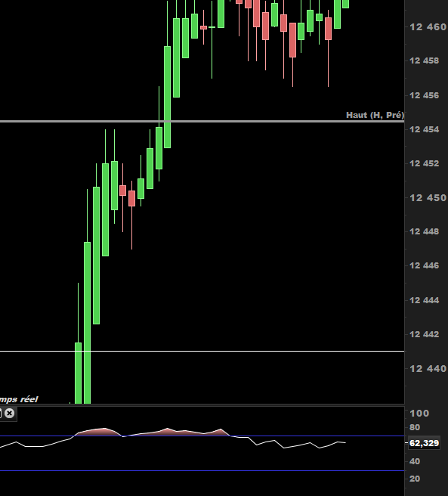Click the 40 level on the indicator scale
Screen dimensions: 448x496
click(x=415, y=461)
